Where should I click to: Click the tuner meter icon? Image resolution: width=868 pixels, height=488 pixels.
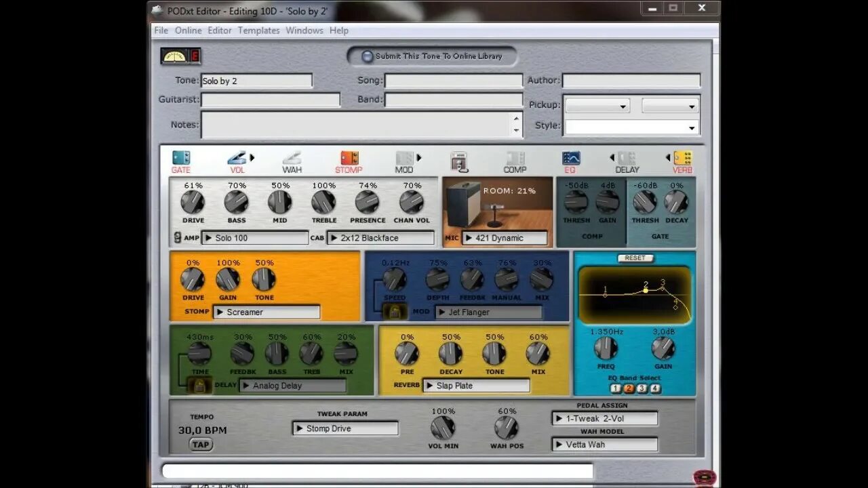(174, 56)
